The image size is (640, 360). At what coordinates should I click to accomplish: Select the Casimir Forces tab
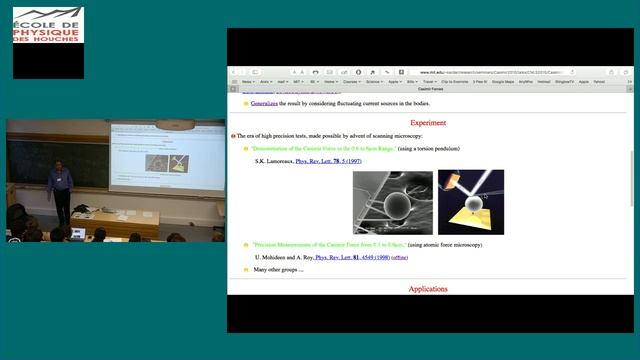(x=430, y=89)
